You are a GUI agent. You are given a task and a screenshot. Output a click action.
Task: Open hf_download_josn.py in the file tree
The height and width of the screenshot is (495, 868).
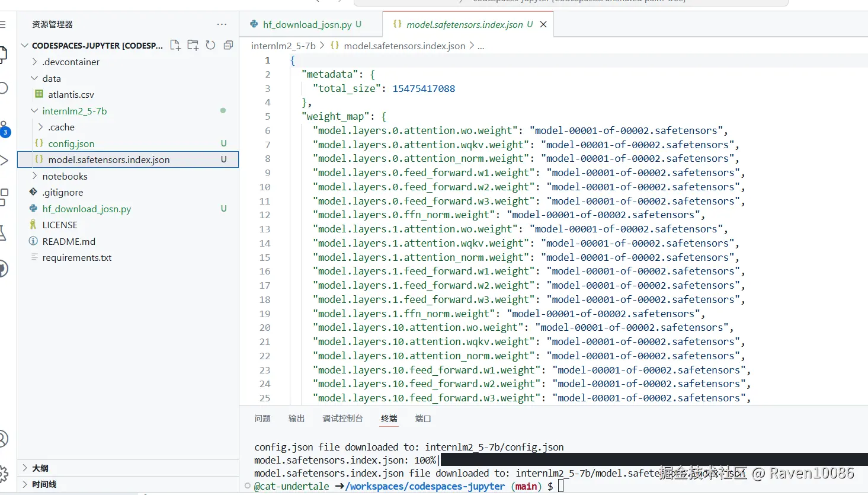pyautogui.click(x=127, y=209)
